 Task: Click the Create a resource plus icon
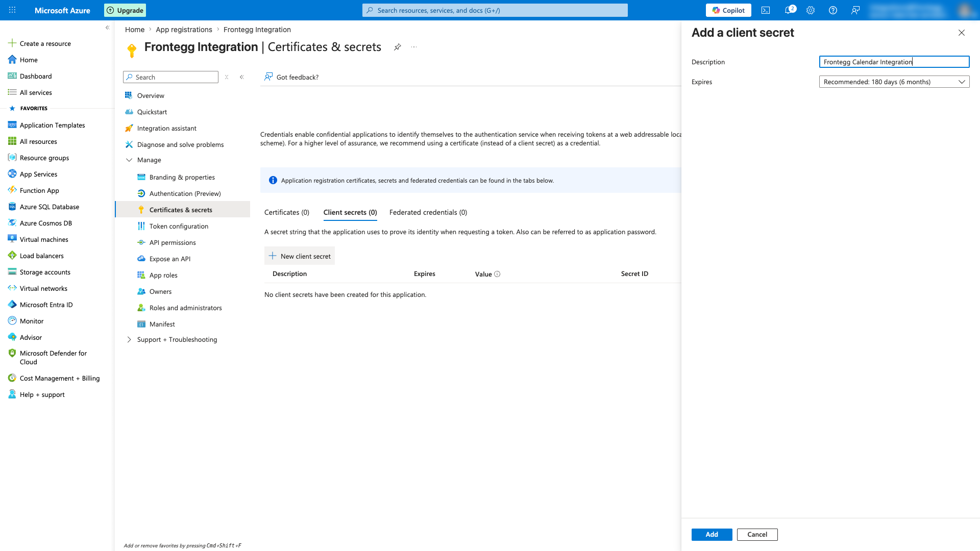(x=12, y=43)
